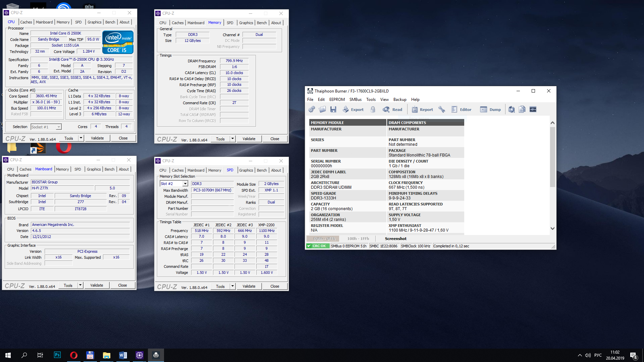
Task: Click Close in Memory timings CPU-Z window
Action: tap(275, 139)
